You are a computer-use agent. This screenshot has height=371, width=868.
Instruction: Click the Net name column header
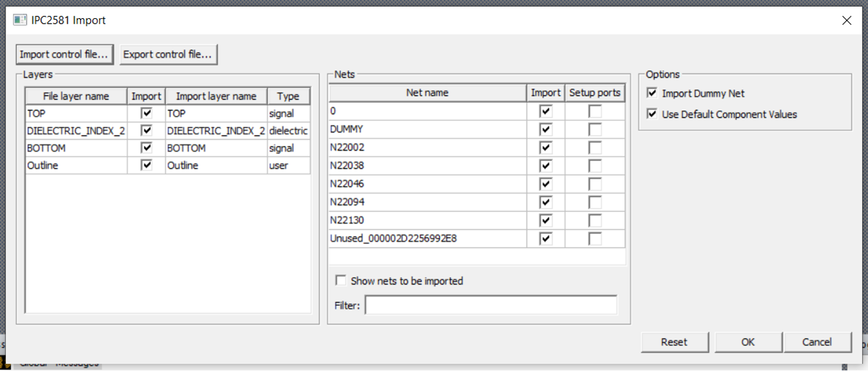coord(427,93)
